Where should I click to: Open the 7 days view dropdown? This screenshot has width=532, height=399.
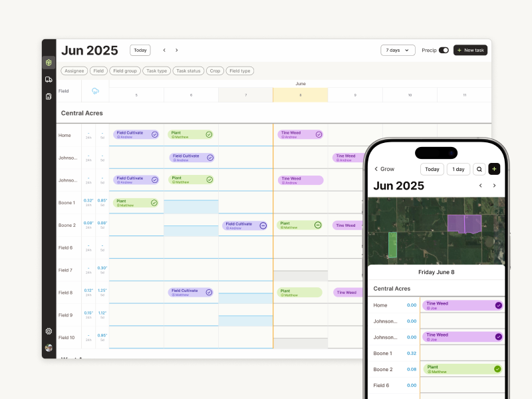click(x=398, y=50)
